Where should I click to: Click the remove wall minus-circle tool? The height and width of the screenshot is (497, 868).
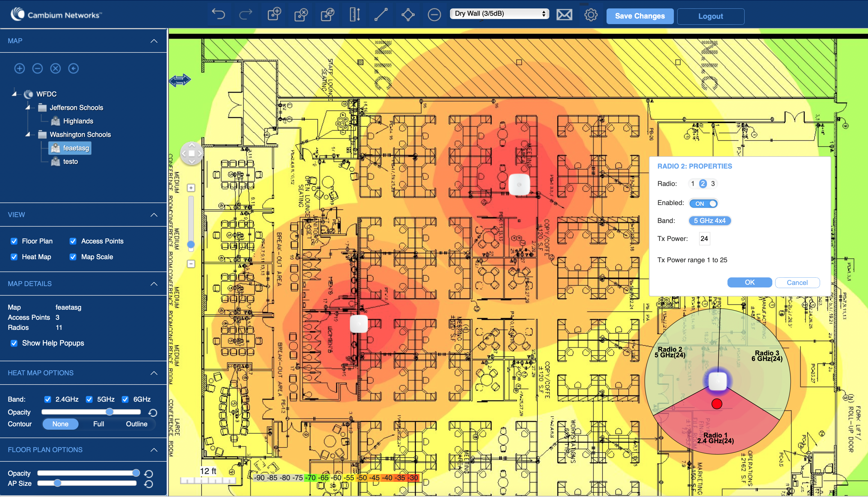(434, 15)
